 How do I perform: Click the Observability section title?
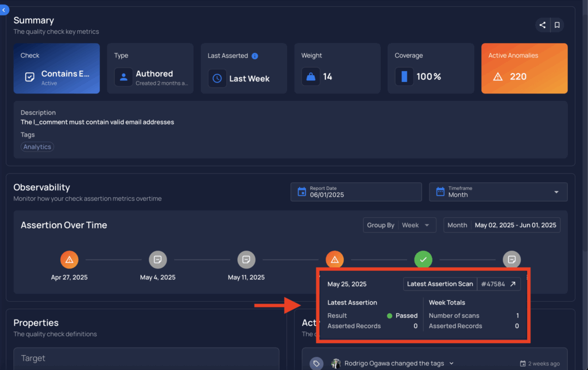(x=41, y=187)
